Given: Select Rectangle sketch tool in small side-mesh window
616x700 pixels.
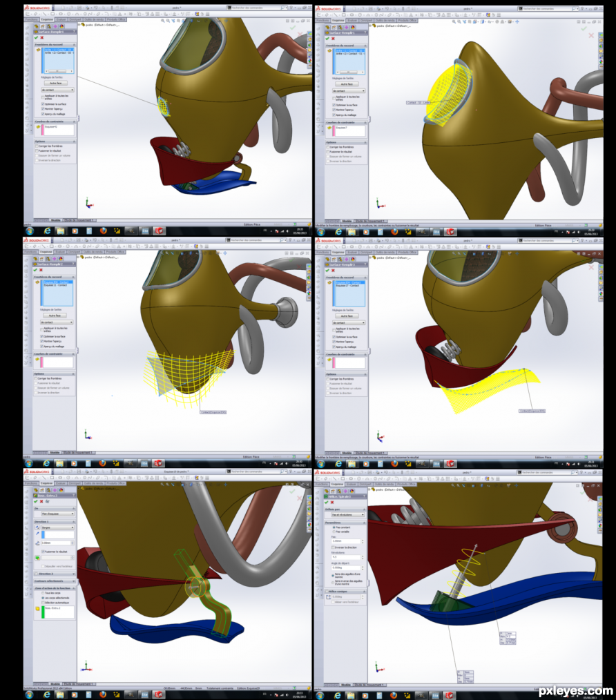Looking at the screenshot, I should tap(52, 14).
